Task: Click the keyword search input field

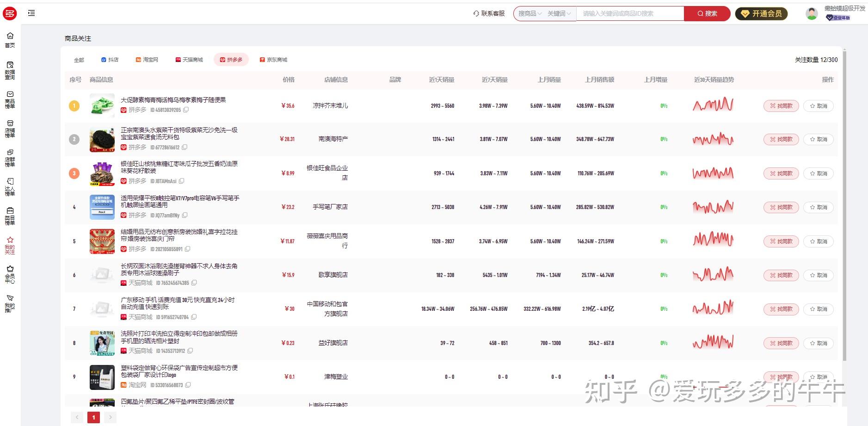Action: pyautogui.click(x=630, y=14)
